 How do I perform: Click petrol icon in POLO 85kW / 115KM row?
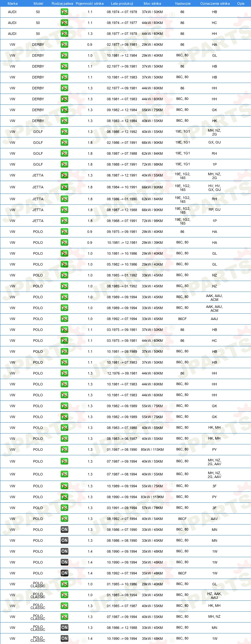(x=64, y=450)
